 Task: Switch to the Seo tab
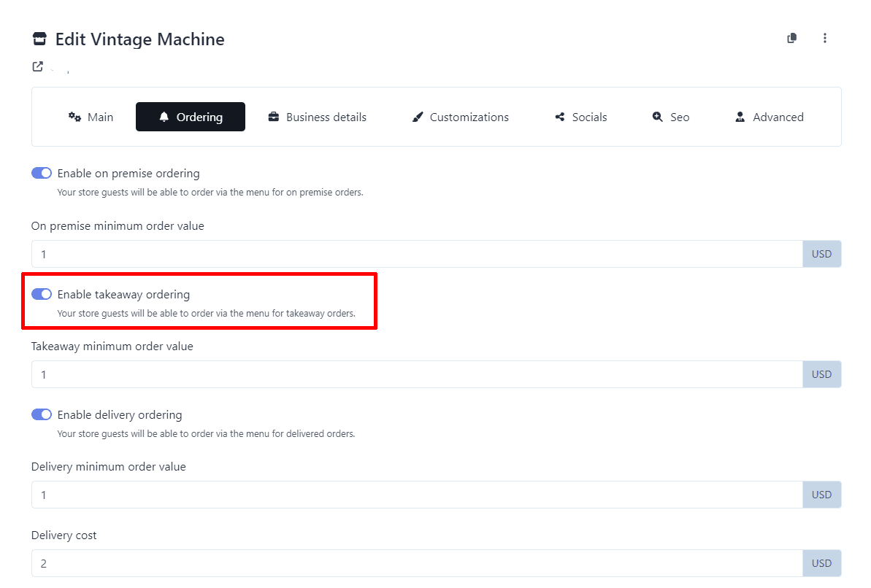pos(671,117)
